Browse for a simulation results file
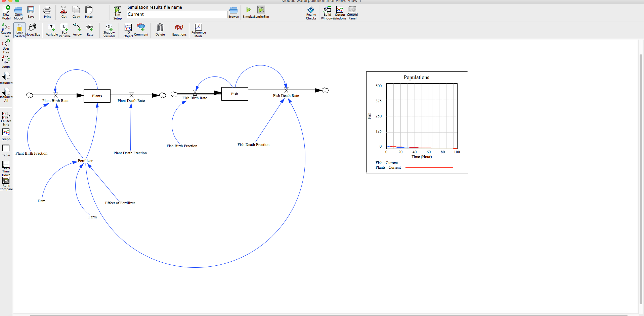The height and width of the screenshot is (316, 644). pyautogui.click(x=233, y=12)
